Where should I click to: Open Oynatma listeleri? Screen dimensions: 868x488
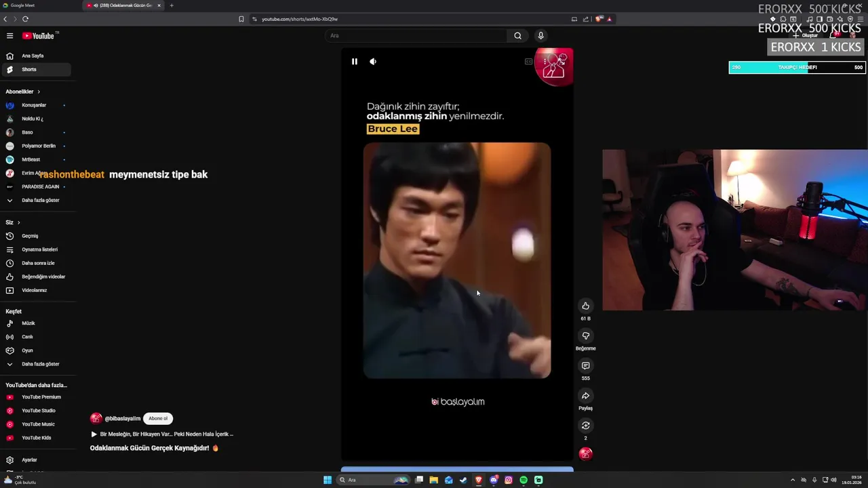[x=35, y=249]
